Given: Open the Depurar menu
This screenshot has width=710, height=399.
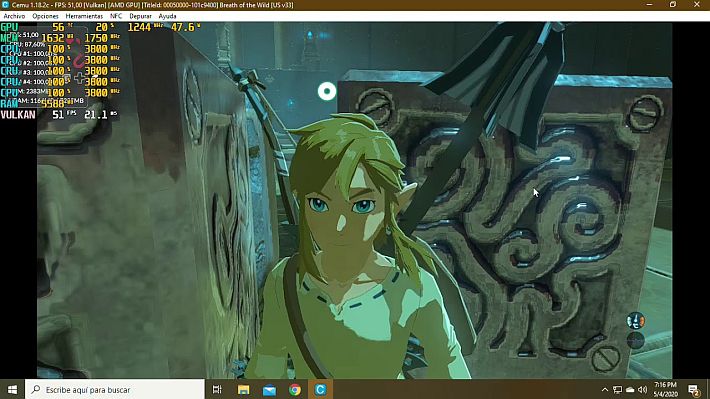Looking at the screenshot, I should point(140,16).
